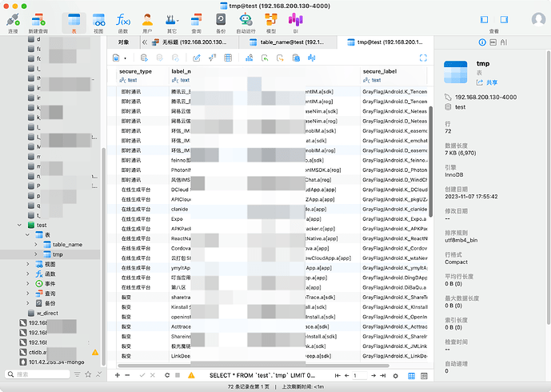Open the 其它 dropdown in the toolbar
Image resolution: width=551 pixels, height=392 pixels.
tap(172, 23)
